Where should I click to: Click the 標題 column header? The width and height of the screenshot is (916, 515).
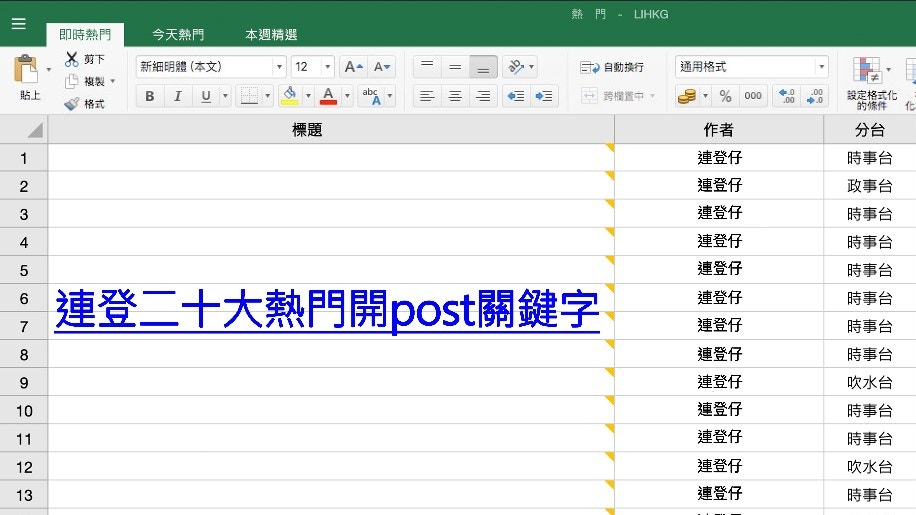coord(307,130)
